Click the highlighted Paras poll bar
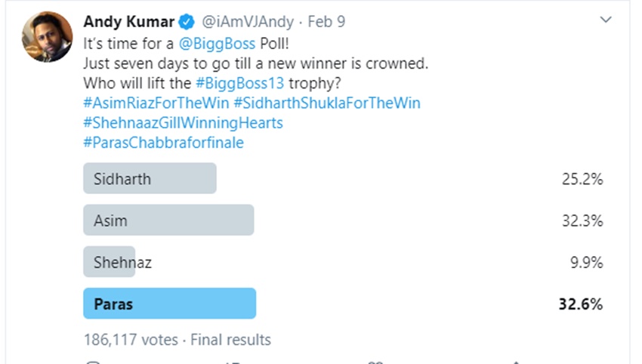 [x=169, y=304]
